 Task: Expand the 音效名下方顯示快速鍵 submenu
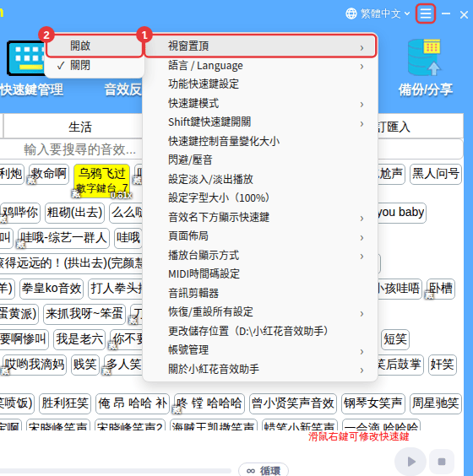click(260, 217)
